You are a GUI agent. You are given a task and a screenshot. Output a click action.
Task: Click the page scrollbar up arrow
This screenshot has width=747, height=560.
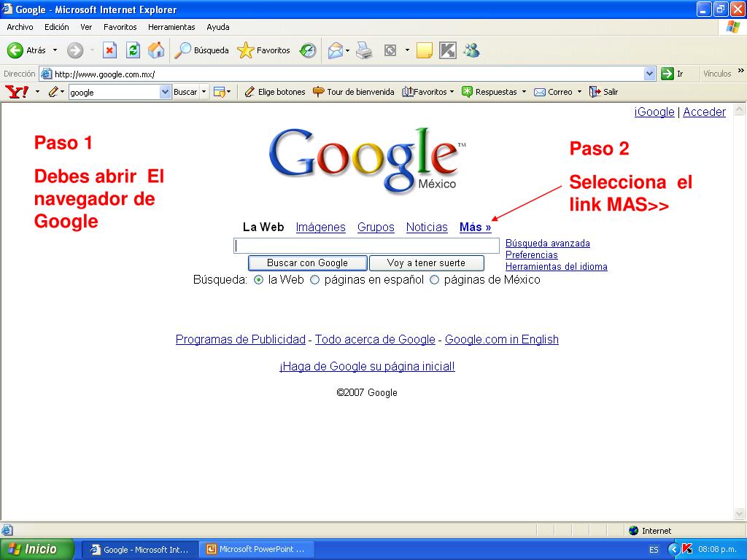[x=740, y=109]
